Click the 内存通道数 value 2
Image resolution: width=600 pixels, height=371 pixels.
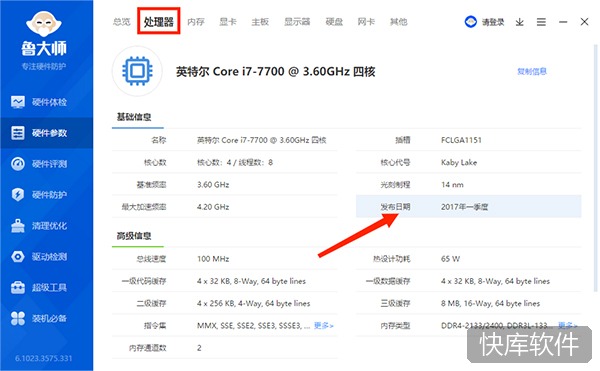pos(199,348)
